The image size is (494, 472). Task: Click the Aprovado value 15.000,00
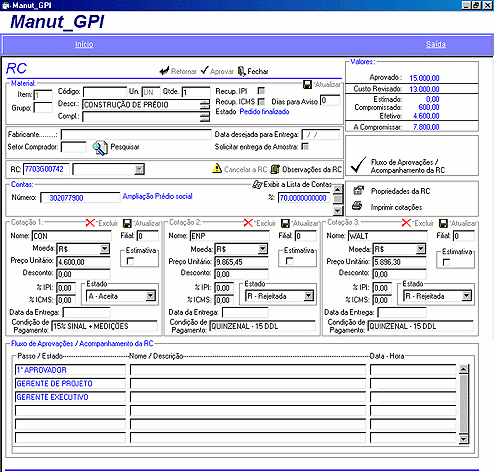tap(424, 78)
